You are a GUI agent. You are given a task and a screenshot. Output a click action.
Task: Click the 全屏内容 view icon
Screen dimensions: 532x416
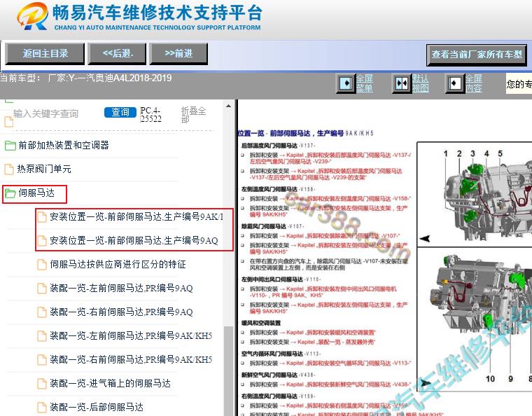point(454,83)
